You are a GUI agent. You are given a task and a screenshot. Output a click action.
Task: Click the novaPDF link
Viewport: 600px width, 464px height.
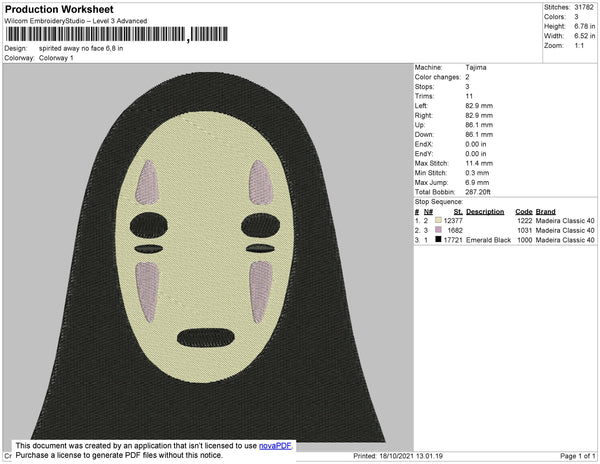click(x=275, y=446)
